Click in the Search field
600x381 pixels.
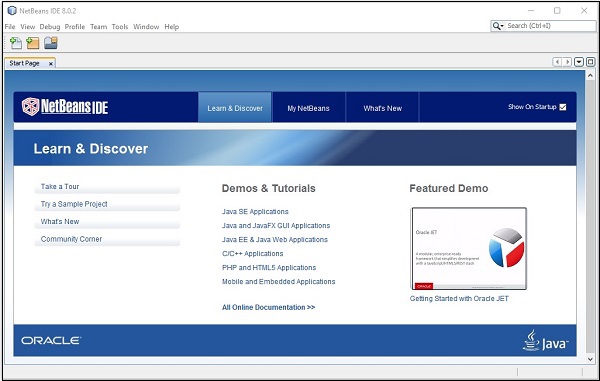coord(550,26)
